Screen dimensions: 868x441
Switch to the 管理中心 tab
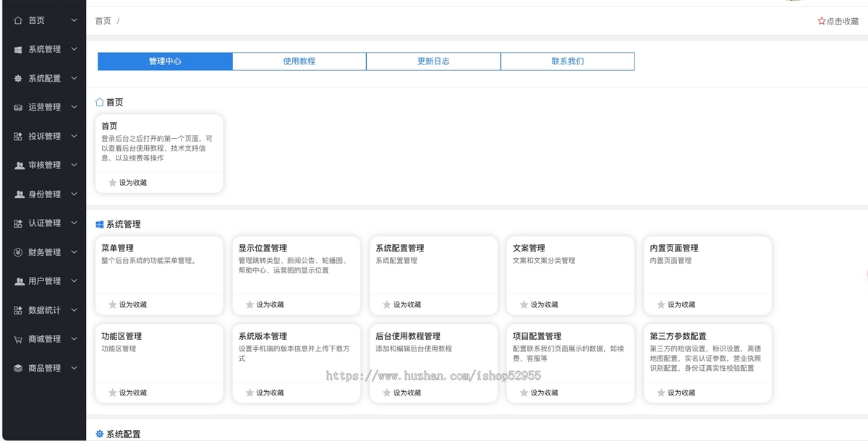pos(165,61)
